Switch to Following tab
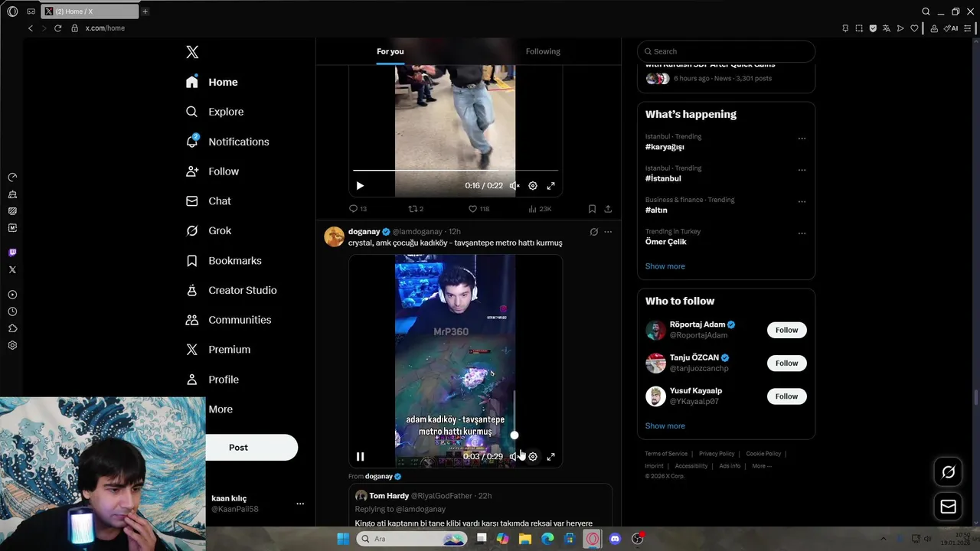Image resolution: width=980 pixels, height=551 pixels. (543, 51)
